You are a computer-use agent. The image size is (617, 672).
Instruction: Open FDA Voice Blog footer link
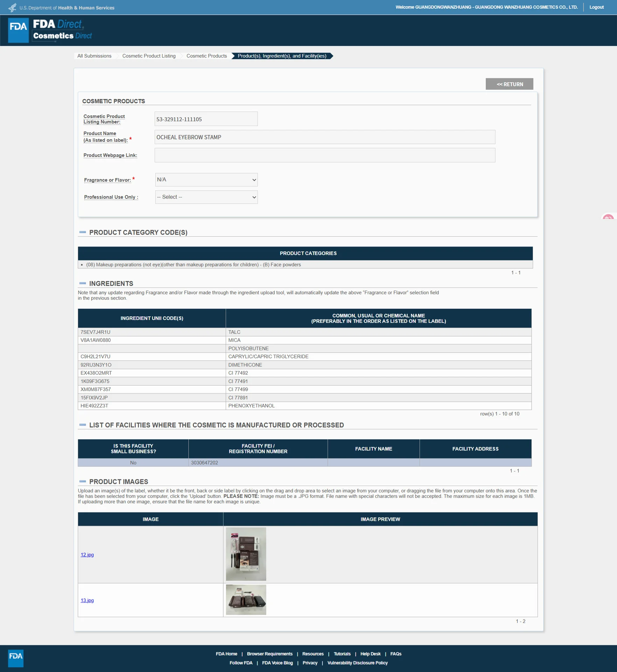(277, 663)
